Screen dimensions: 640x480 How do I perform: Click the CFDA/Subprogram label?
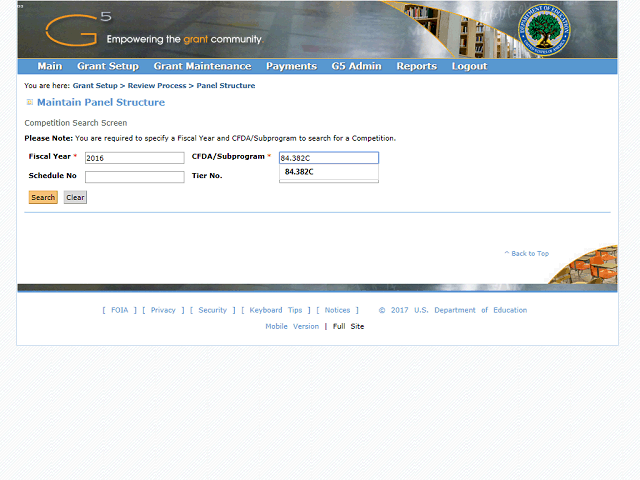coord(228,156)
